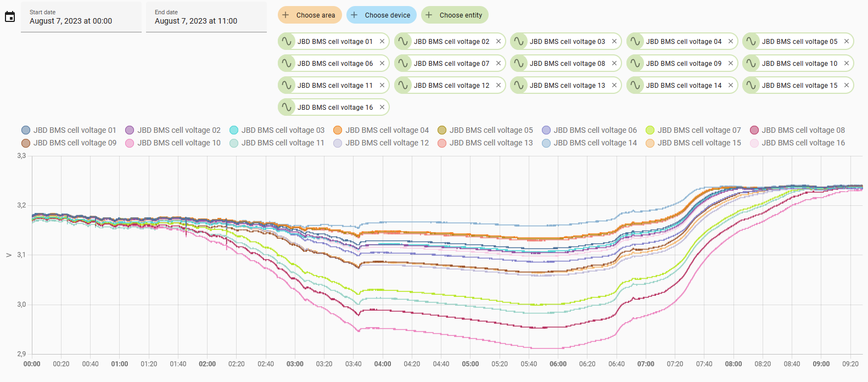
Task: Open the Choose device picker
Action: (382, 15)
